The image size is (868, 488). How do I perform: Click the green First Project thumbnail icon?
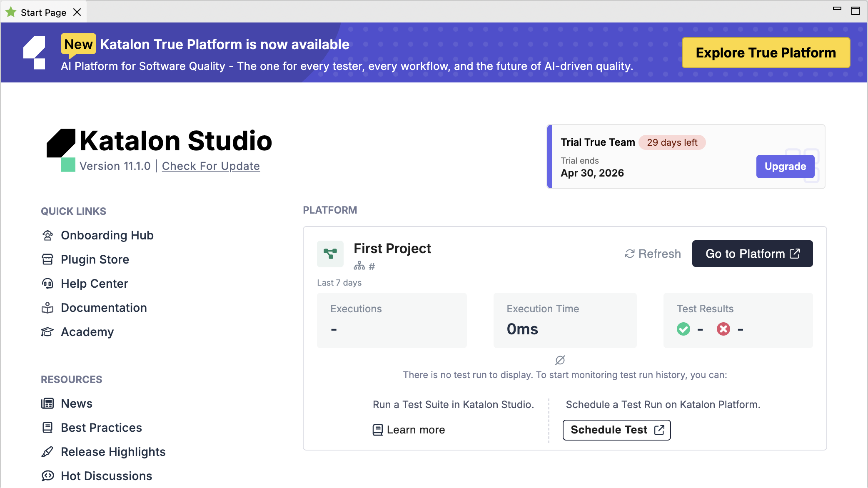click(x=330, y=254)
